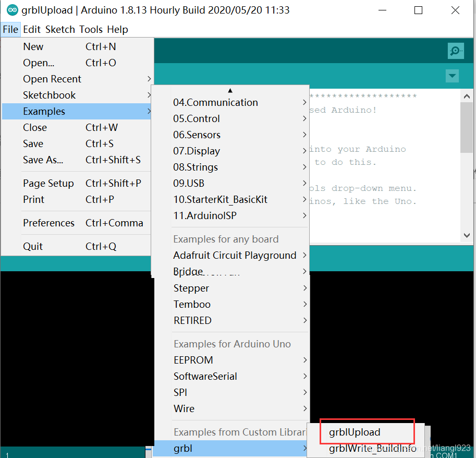Choose Save As... in File menu
This screenshot has height=458, width=476.
pos(77,160)
